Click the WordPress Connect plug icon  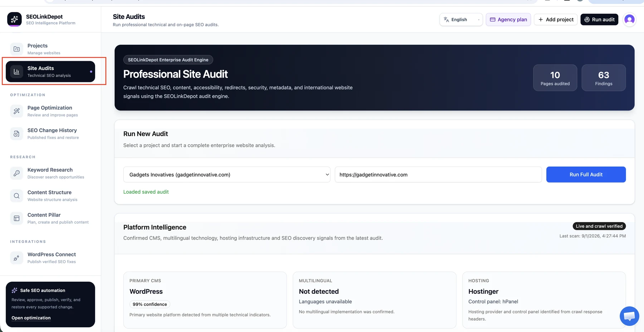tap(16, 258)
